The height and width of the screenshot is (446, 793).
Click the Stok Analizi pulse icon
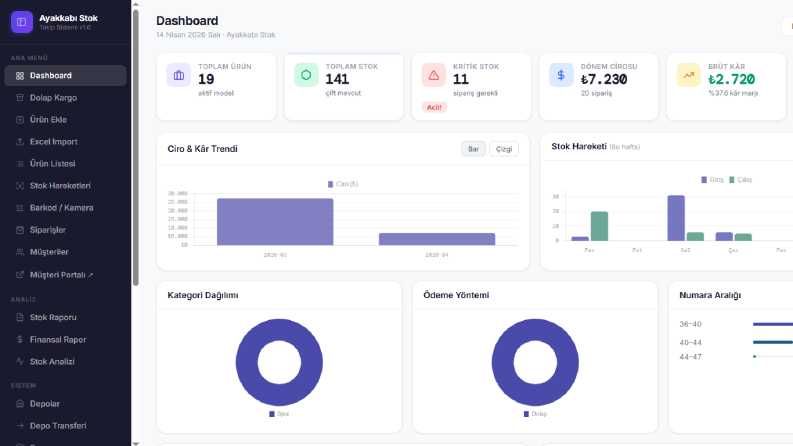coord(20,362)
